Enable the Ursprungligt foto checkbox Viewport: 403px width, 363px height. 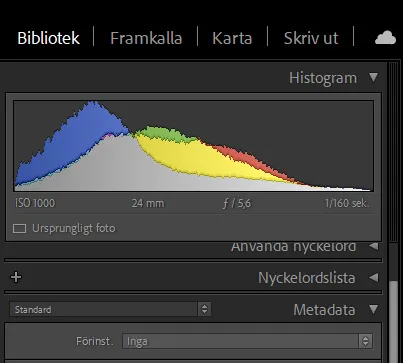(19, 228)
